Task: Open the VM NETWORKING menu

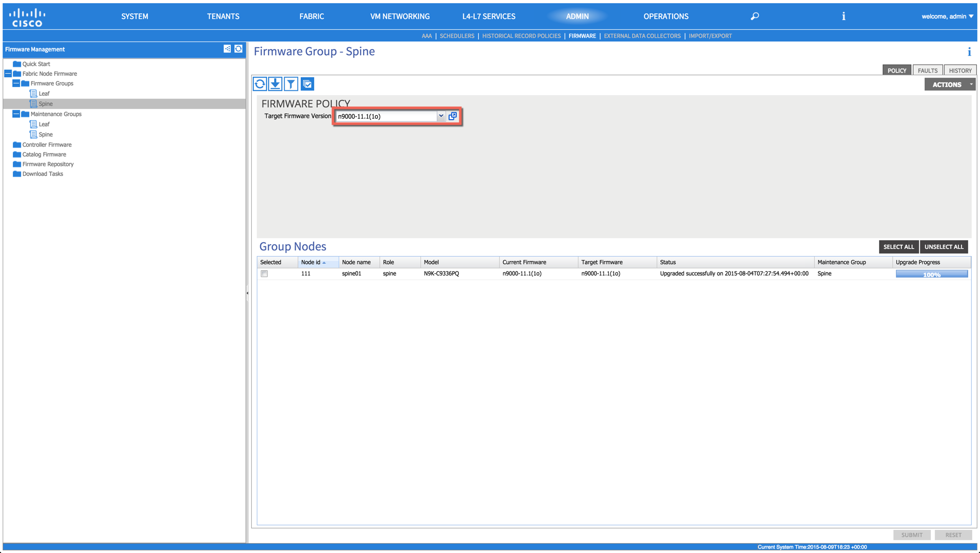Action: (x=400, y=16)
